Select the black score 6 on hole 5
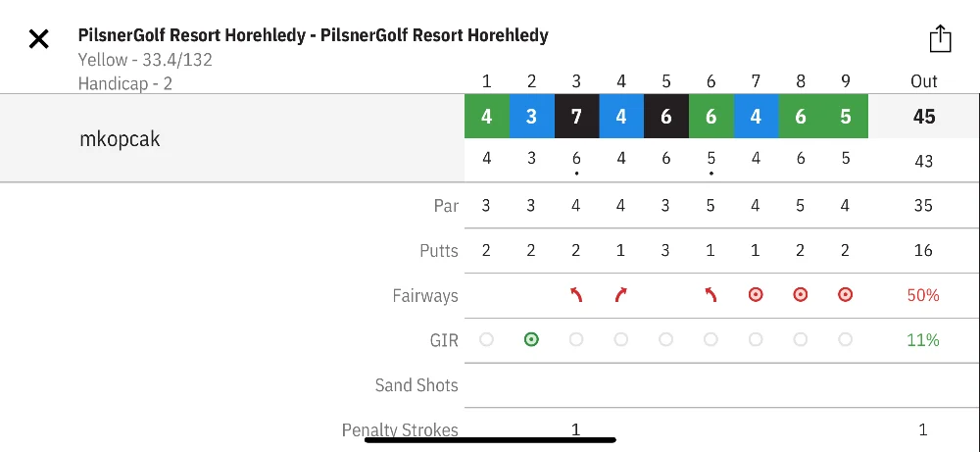 pyautogui.click(x=665, y=117)
